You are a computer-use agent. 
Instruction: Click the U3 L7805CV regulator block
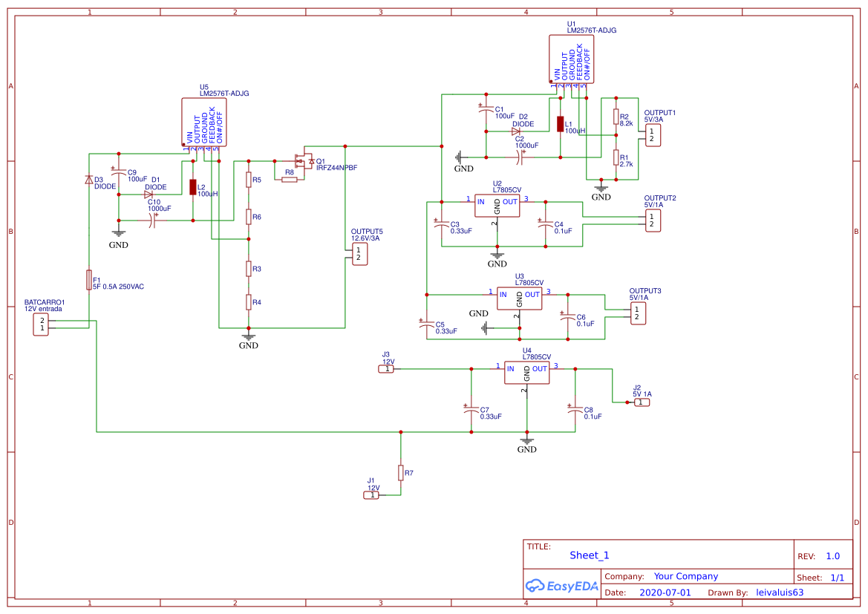point(518,297)
